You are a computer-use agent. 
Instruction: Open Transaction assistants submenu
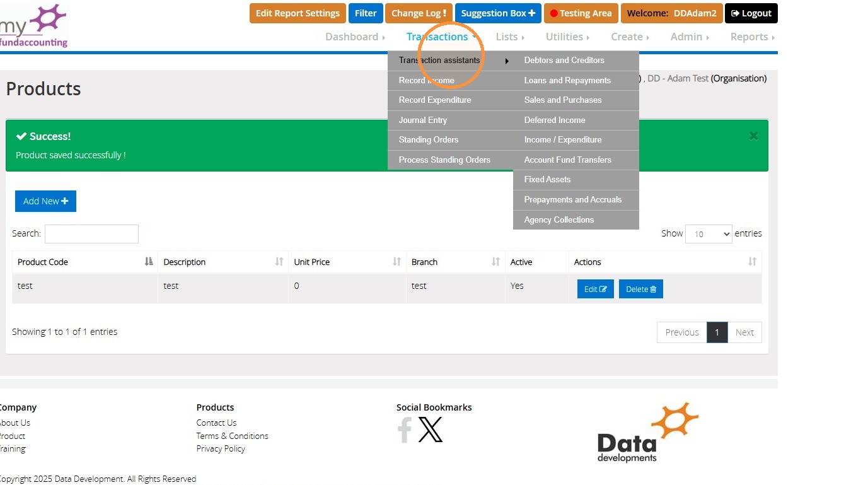pos(451,61)
